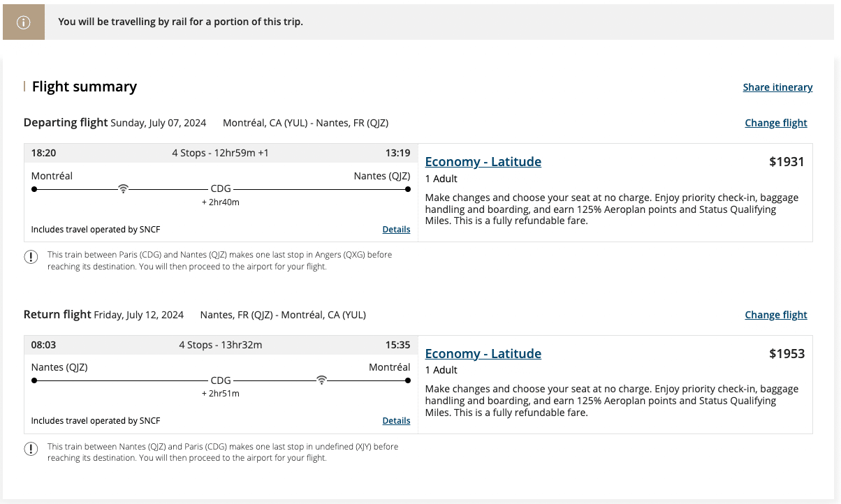The height and width of the screenshot is (504, 841).
Task: Click the alert icon beside the XJY stop notice
Action: [x=31, y=449]
